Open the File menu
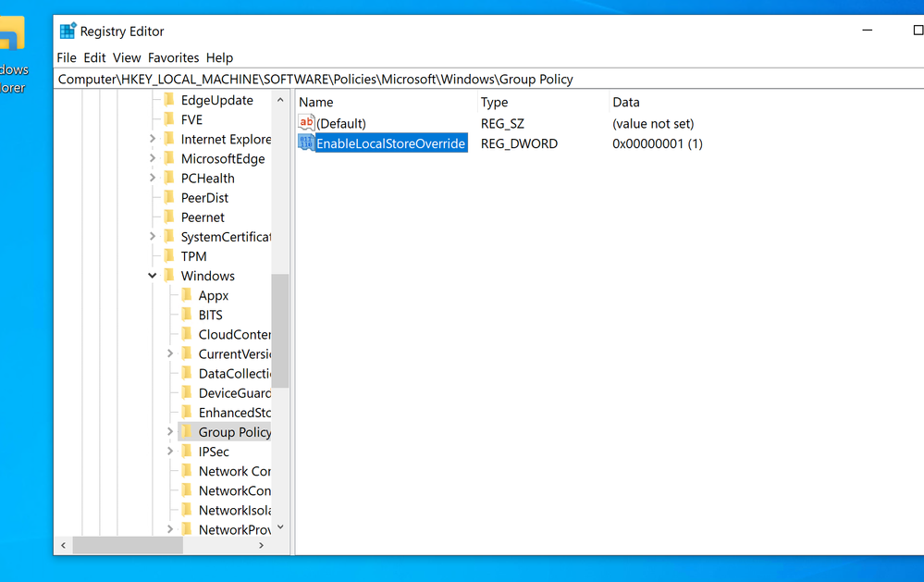Image resolution: width=924 pixels, height=582 pixels. click(x=67, y=57)
